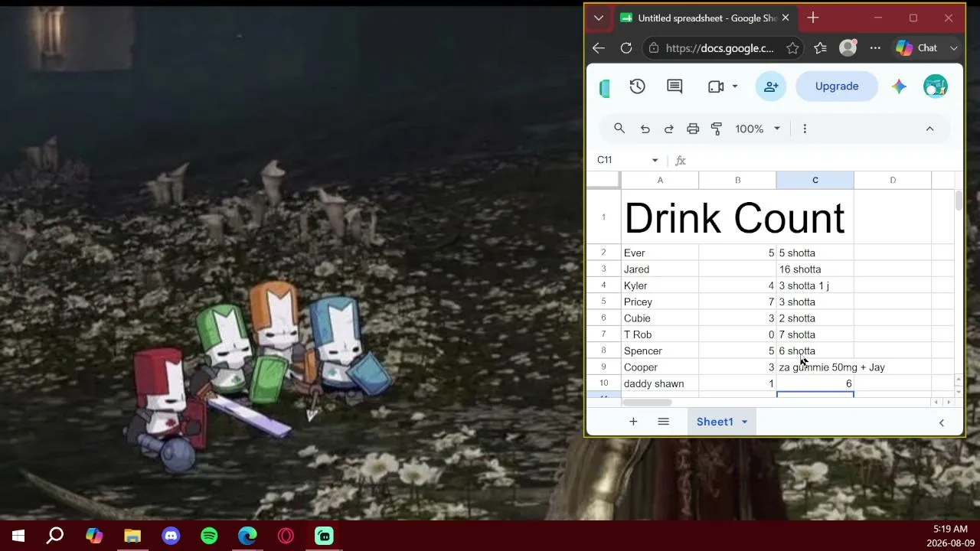The width and height of the screenshot is (980, 551).
Task: Add a new sheet with plus button
Action: click(x=633, y=422)
